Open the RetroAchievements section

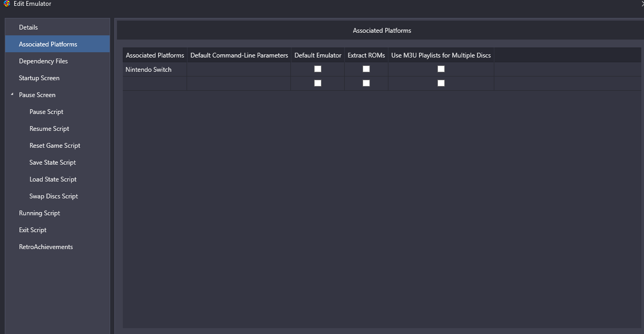(46, 247)
